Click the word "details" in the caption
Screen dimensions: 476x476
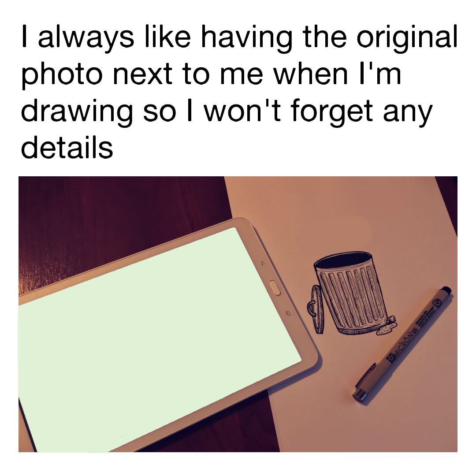point(67,146)
